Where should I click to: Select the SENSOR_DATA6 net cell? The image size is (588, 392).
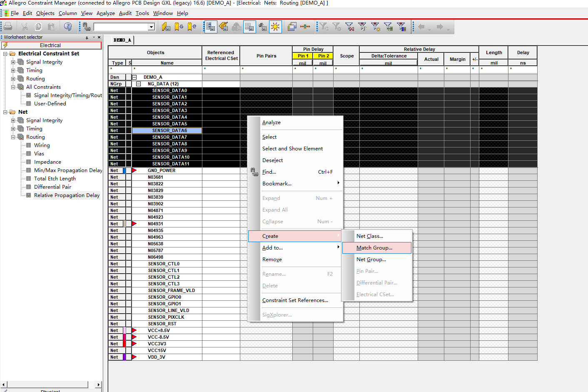[x=167, y=130]
